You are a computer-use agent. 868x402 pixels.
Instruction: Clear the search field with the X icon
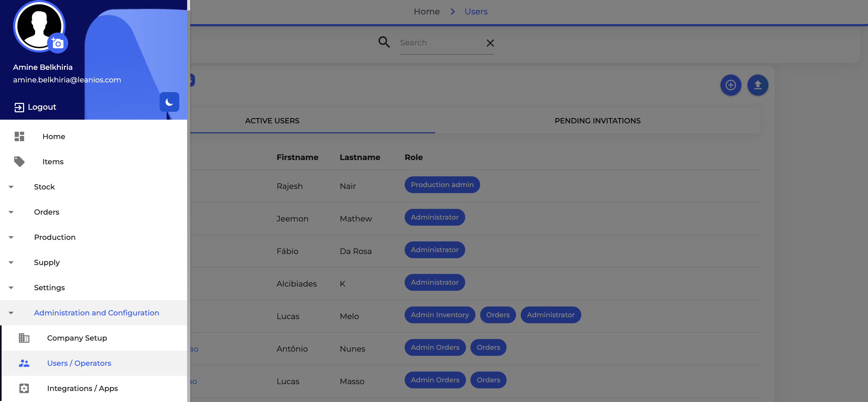490,43
